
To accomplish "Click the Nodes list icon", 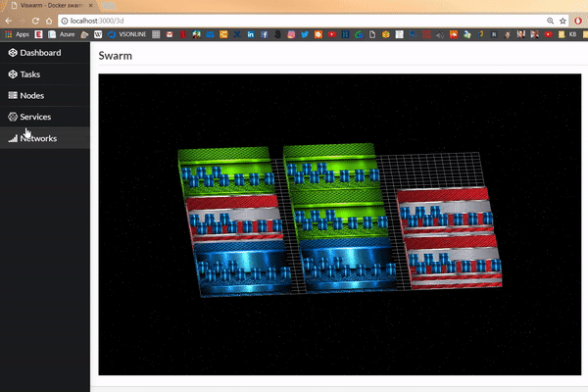I will coord(13,96).
